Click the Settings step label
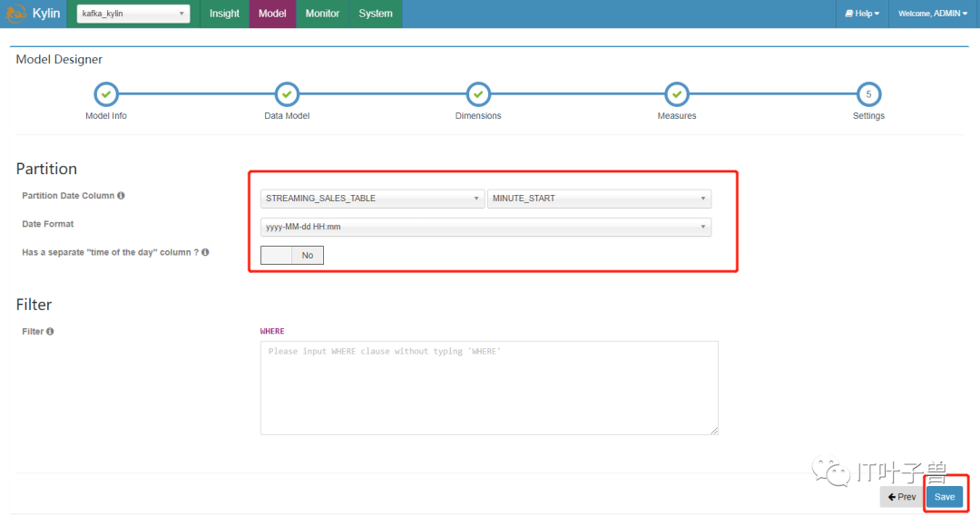Screen dimensions: 980x515 (868, 116)
